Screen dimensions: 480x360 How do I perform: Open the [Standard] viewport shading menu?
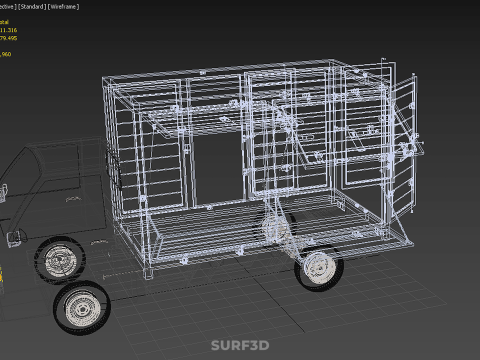click(32, 7)
